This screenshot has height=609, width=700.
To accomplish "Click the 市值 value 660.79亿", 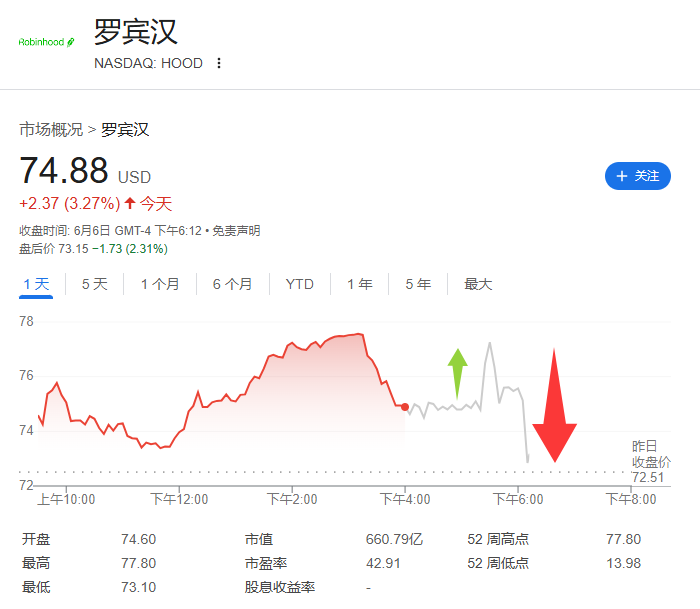I will click(x=394, y=539).
